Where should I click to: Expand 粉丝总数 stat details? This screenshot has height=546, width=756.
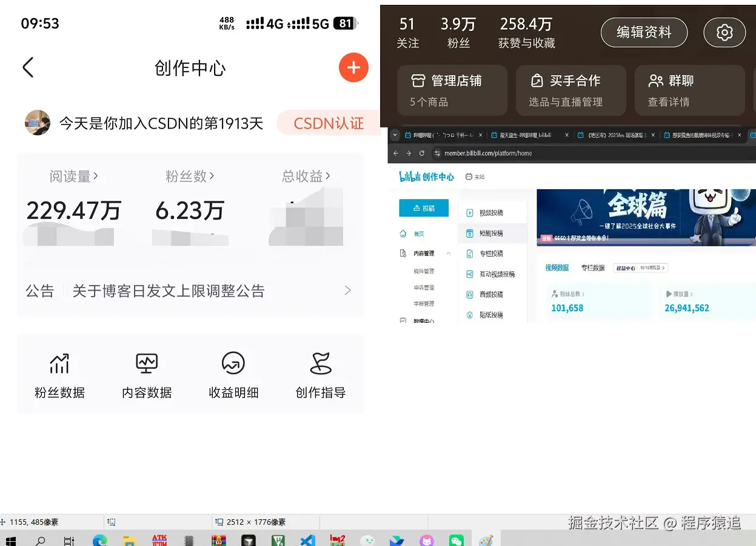(567, 294)
